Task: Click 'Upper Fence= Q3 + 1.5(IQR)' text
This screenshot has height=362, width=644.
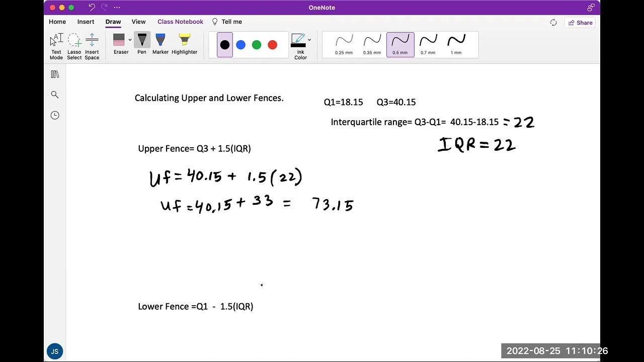Action: coord(194,149)
